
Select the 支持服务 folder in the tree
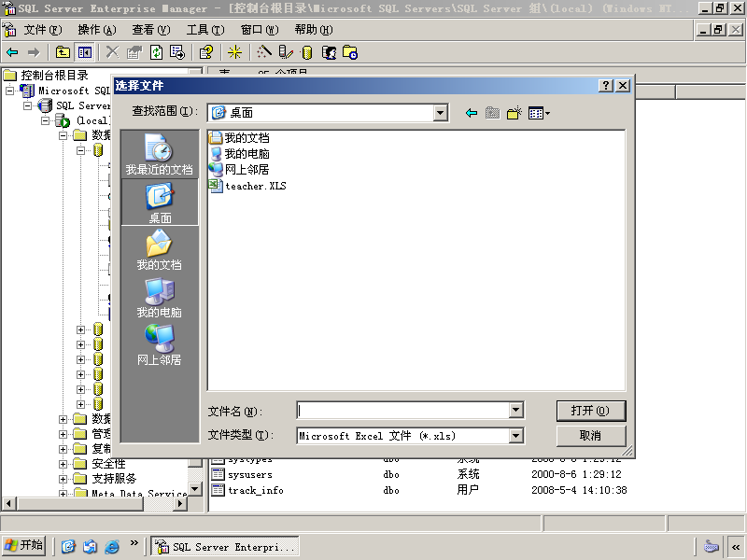106,479
